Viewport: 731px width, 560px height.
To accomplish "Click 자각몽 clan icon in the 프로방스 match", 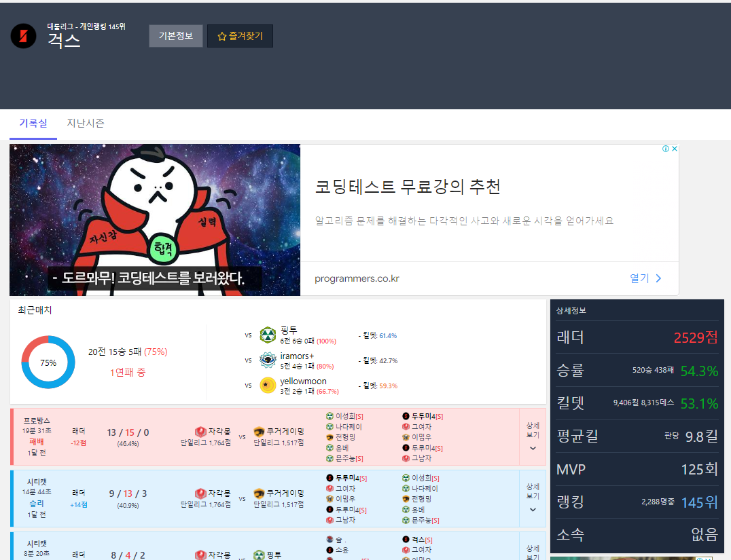I will pos(200,431).
